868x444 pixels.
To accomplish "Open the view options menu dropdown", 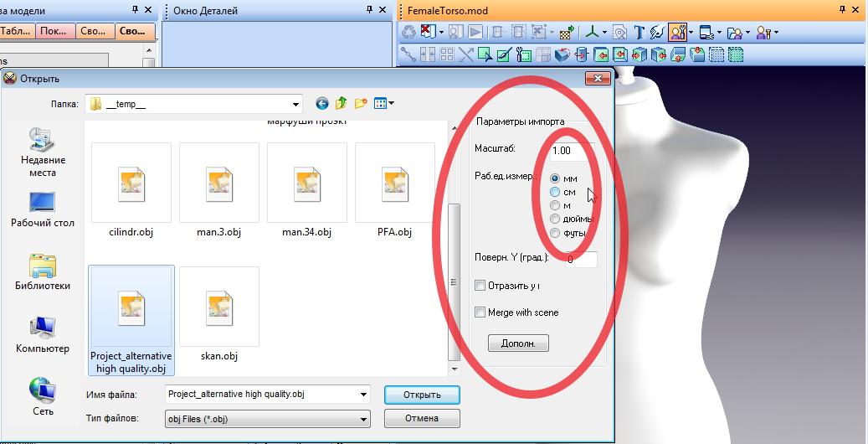I will 392,103.
